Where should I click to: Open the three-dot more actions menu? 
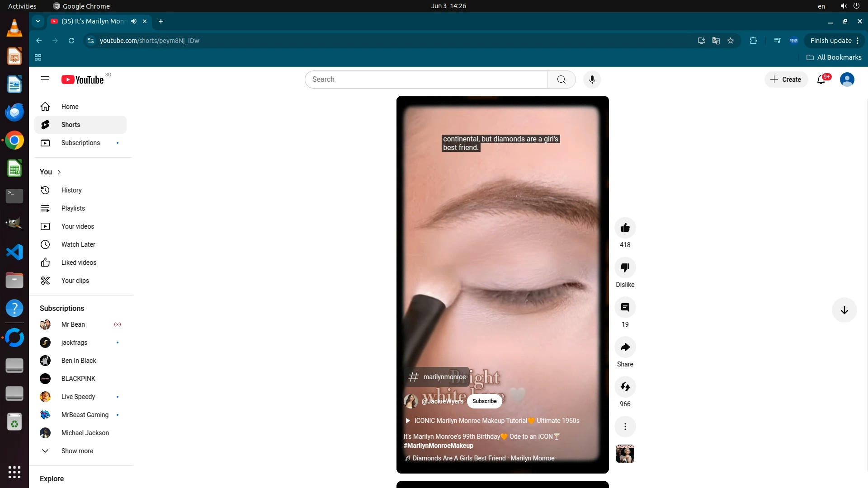tap(625, 427)
